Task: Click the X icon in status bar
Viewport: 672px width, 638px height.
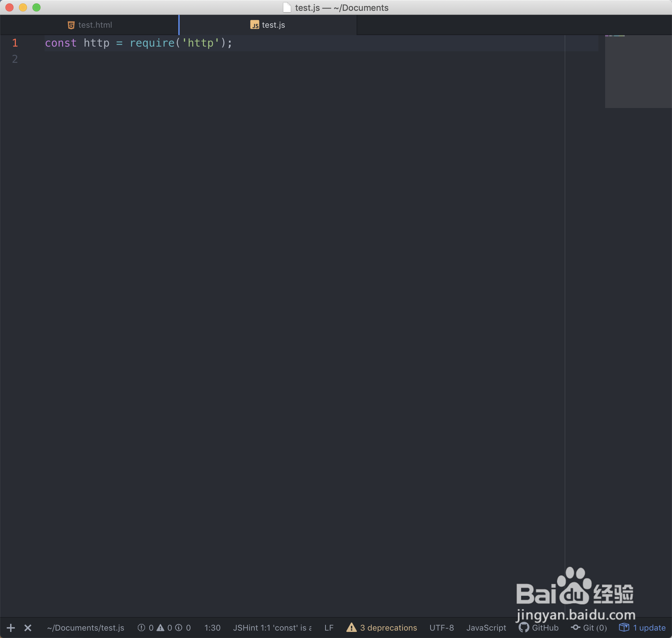Action: click(28, 628)
